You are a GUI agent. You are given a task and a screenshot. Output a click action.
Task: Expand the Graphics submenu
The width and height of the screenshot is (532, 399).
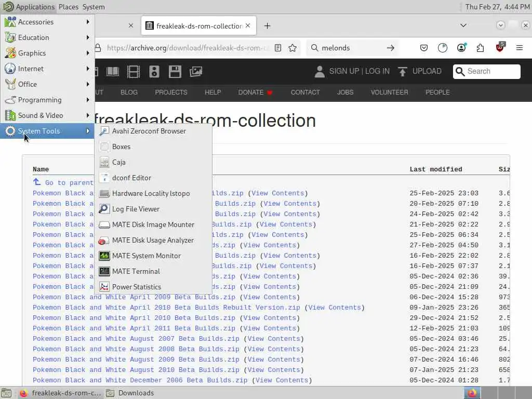(47, 53)
